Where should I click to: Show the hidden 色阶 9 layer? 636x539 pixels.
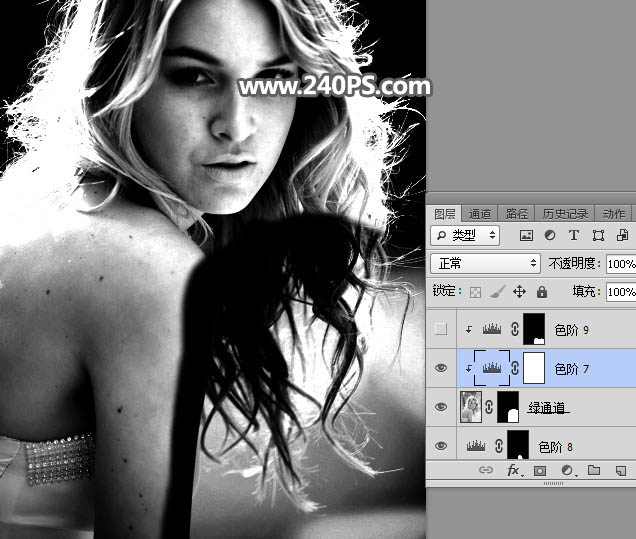click(441, 329)
